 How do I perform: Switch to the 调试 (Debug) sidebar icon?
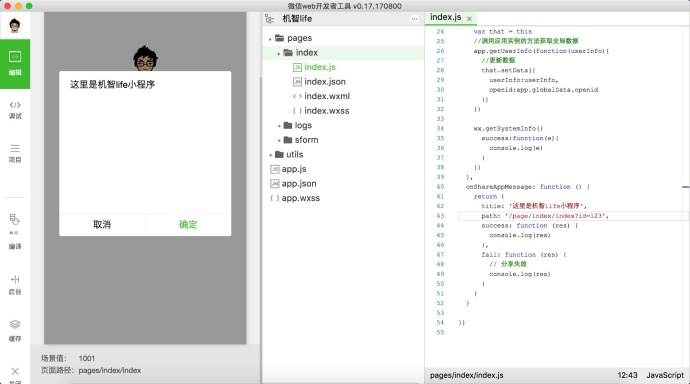15,110
